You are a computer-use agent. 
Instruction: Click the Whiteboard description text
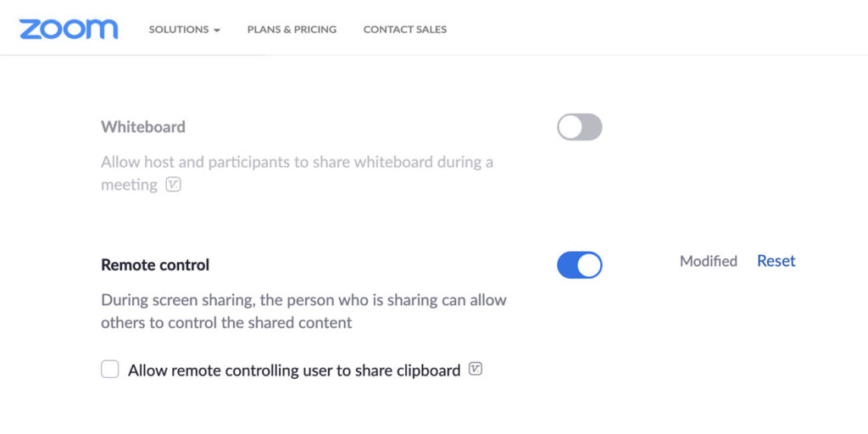tap(297, 162)
